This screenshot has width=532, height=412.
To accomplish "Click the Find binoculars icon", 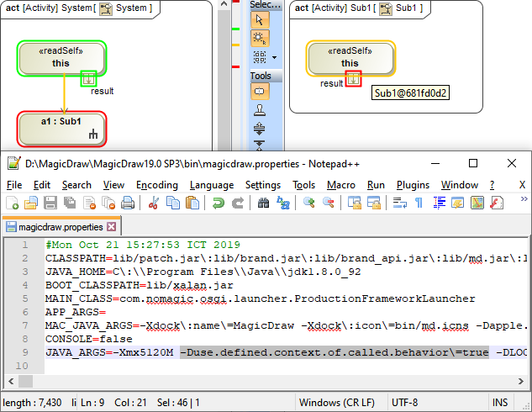I will pos(264,203).
